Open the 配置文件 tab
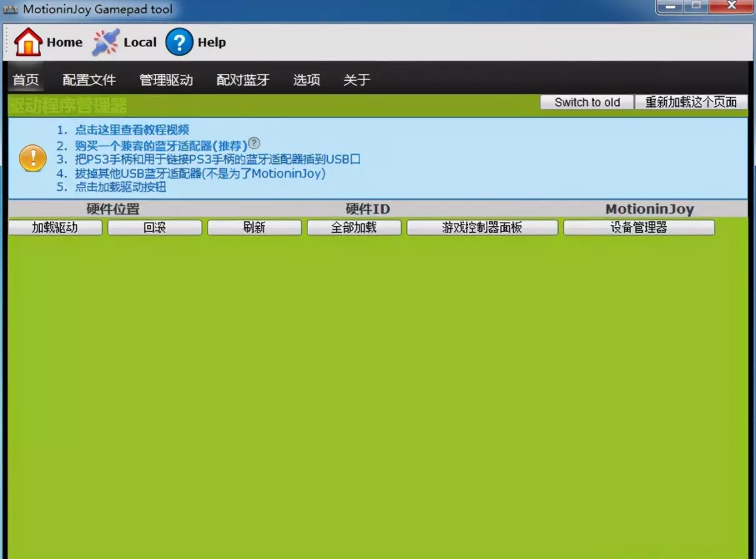The height and width of the screenshot is (559, 756). (89, 79)
